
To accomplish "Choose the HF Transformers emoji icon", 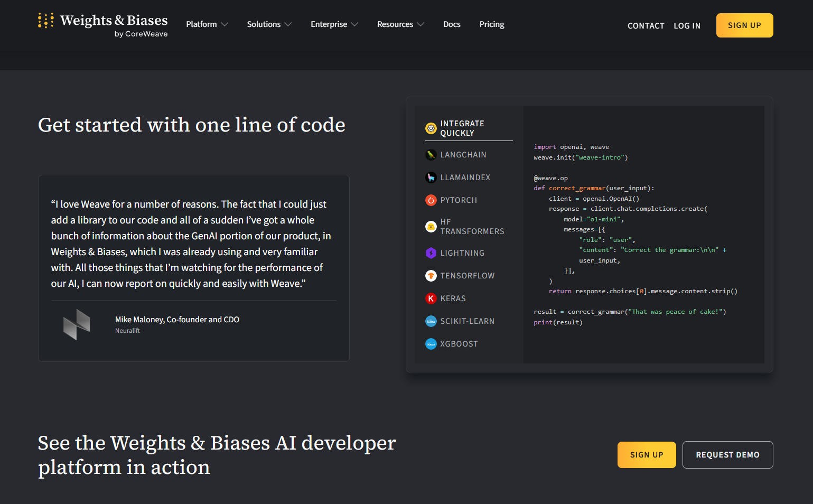I will point(431,227).
